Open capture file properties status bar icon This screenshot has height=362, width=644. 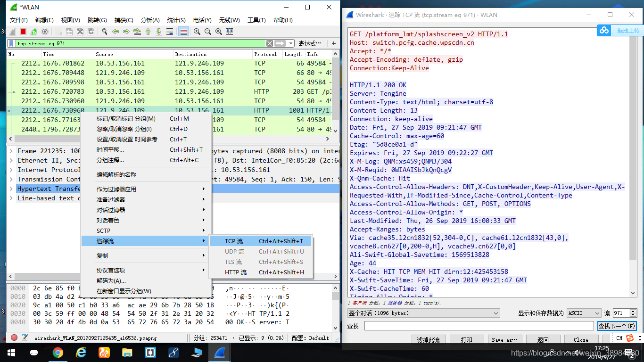click(25, 337)
